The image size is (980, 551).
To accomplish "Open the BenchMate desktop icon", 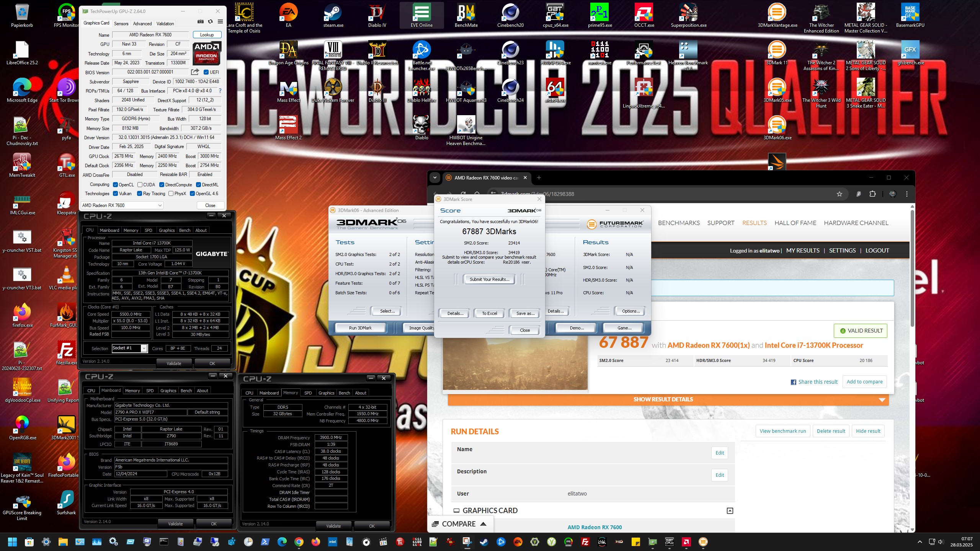I will (466, 16).
